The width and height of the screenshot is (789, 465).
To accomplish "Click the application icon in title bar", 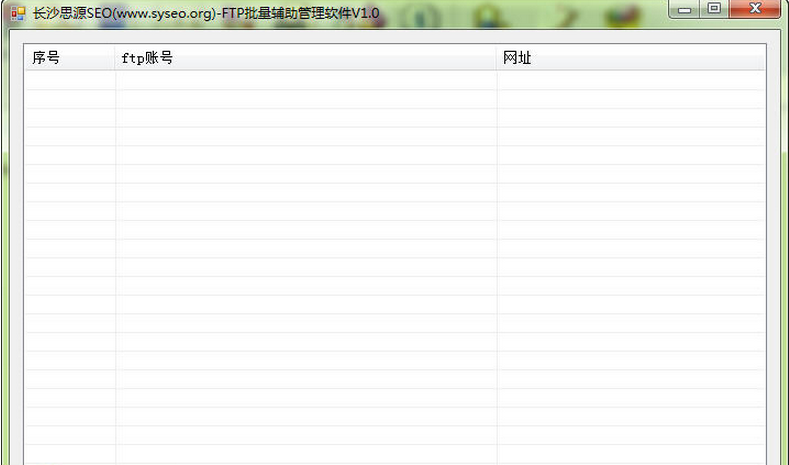I will [x=18, y=14].
